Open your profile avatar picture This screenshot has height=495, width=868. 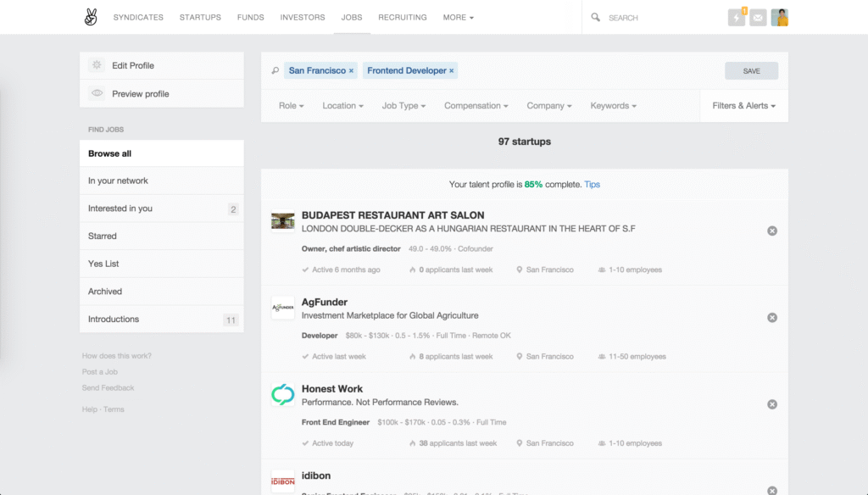point(780,16)
